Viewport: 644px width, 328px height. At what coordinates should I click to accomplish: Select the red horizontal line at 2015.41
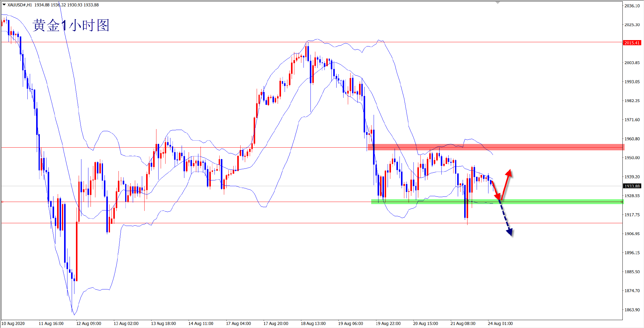coord(182,42)
